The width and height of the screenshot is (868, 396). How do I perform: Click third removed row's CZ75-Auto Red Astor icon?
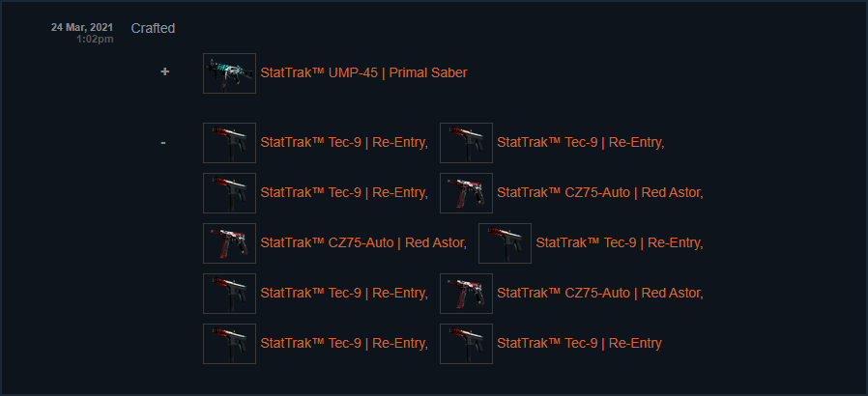point(229,243)
